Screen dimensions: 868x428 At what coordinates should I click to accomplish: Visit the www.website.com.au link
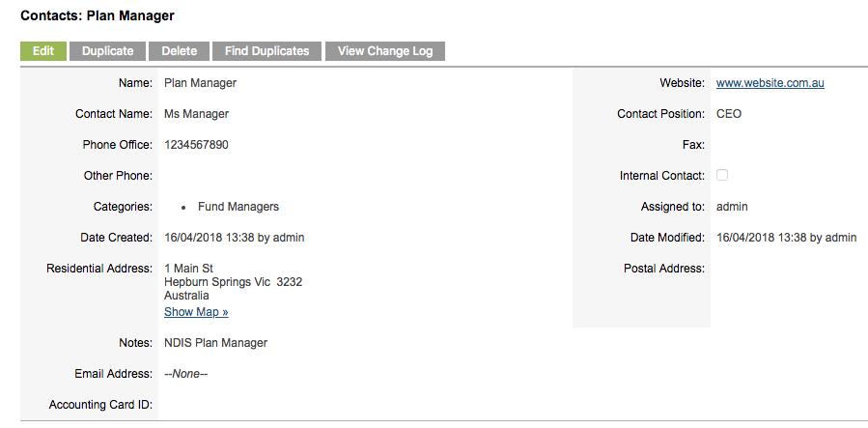tap(770, 83)
